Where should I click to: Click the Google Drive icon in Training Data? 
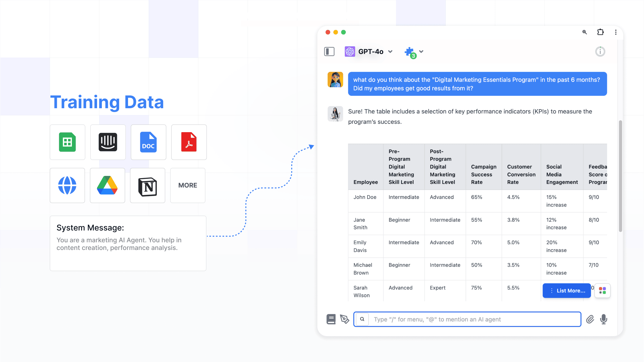coord(108,185)
